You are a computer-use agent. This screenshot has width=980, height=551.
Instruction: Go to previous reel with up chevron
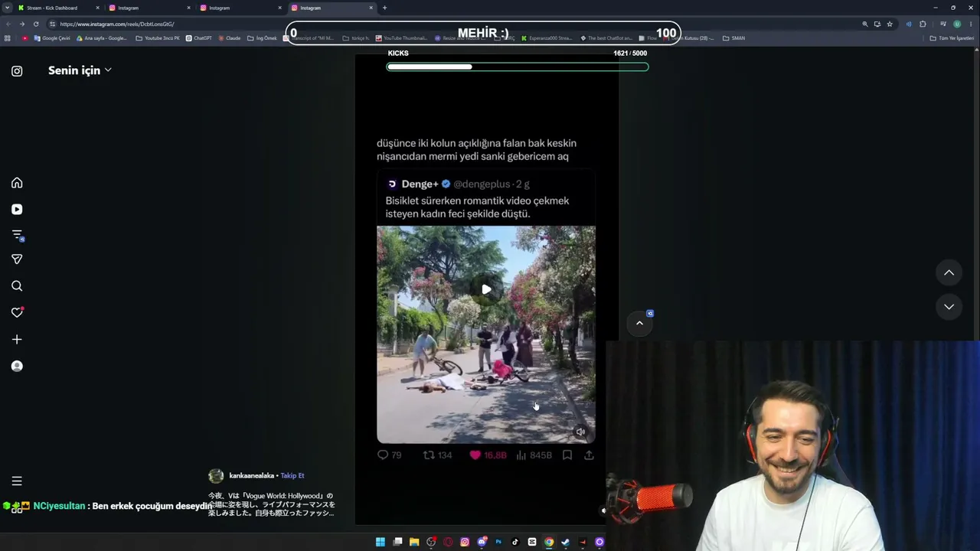pos(949,272)
